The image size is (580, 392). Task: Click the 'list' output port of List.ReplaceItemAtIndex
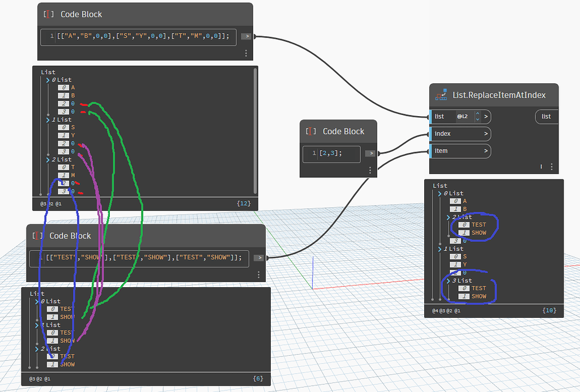[x=546, y=117]
